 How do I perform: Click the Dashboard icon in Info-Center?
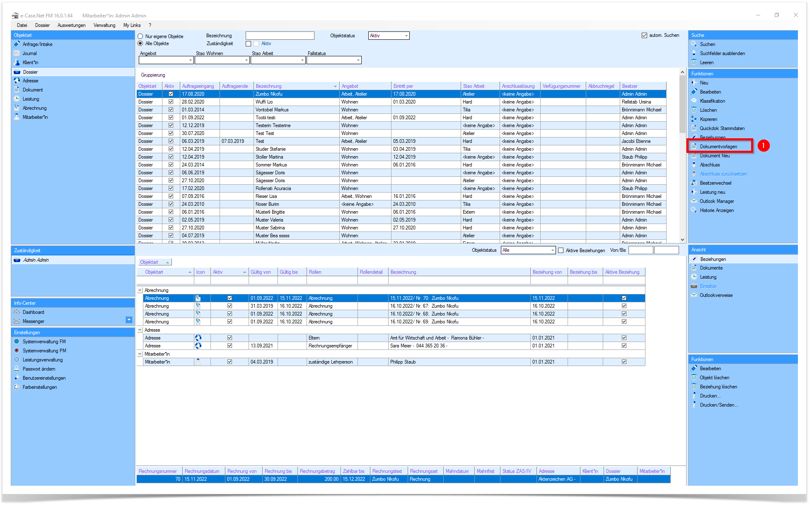(17, 312)
